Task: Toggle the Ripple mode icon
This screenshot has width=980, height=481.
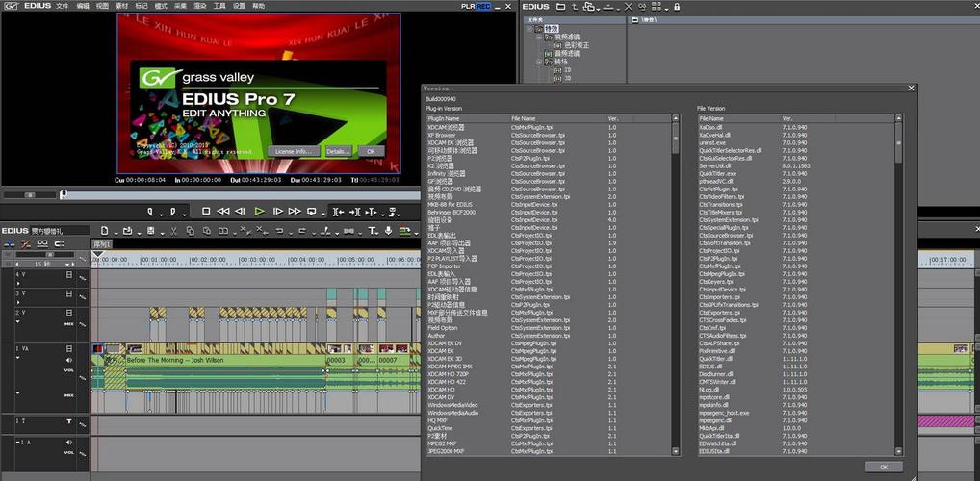Action: 26,243
